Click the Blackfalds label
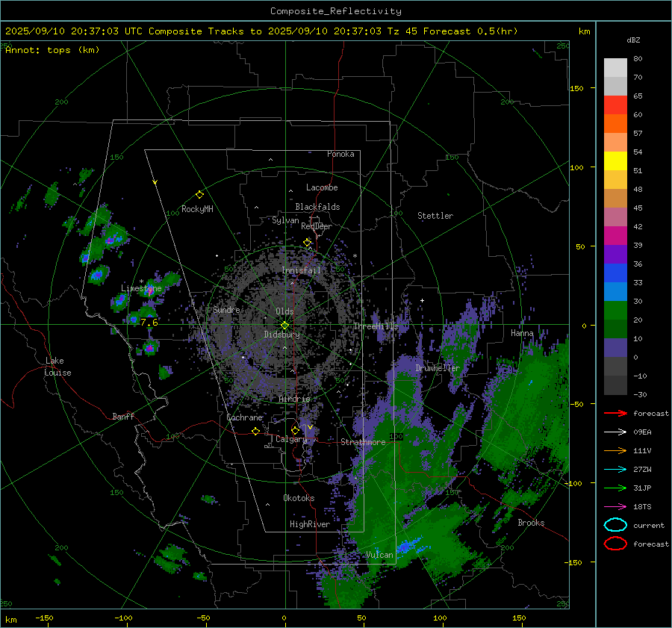This screenshot has width=672, height=628. click(x=317, y=207)
